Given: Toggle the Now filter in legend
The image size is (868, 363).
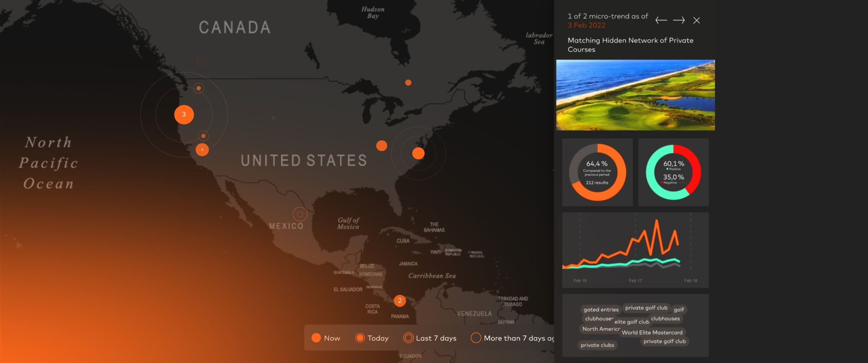Looking at the screenshot, I should pyautogui.click(x=326, y=338).
